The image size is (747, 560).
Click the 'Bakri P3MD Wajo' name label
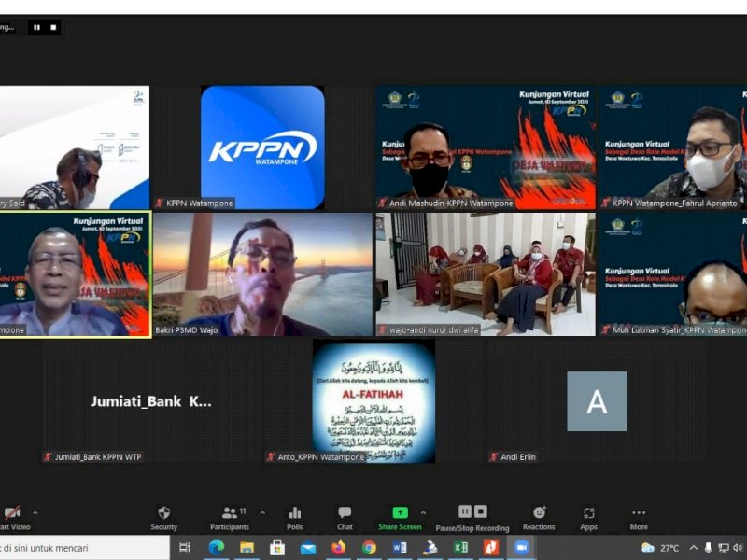click(x=186, y=330)
